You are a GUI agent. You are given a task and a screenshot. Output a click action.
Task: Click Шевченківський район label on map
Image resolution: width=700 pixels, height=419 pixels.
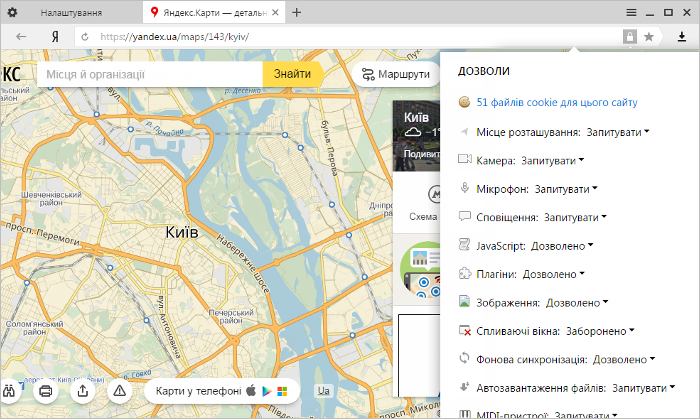pyautogui.click(x=51, y=199)
